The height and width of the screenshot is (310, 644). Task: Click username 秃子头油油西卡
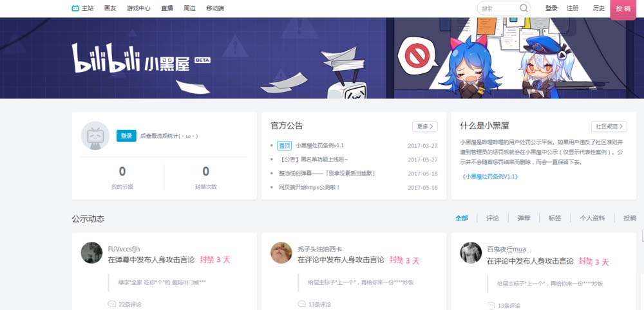(x=319, y=249)
